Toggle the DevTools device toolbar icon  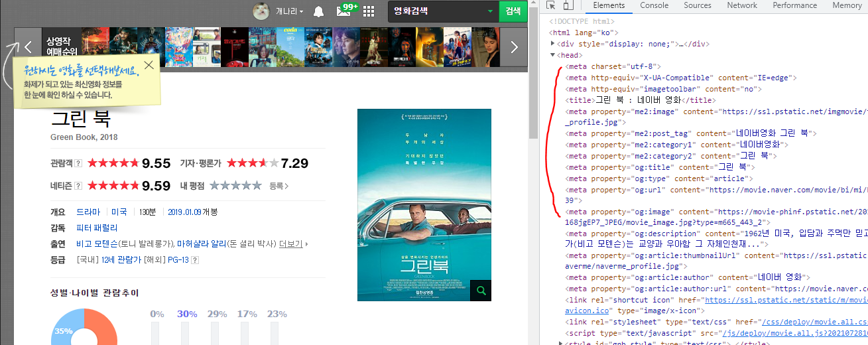tap(568, 5)
